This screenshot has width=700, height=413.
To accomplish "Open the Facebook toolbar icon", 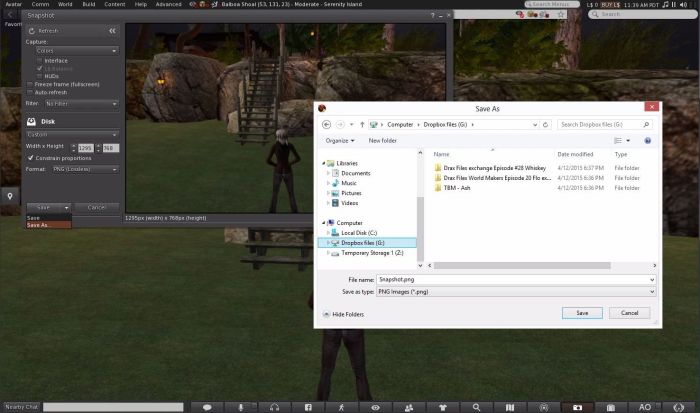I will [x=308, y=407].
